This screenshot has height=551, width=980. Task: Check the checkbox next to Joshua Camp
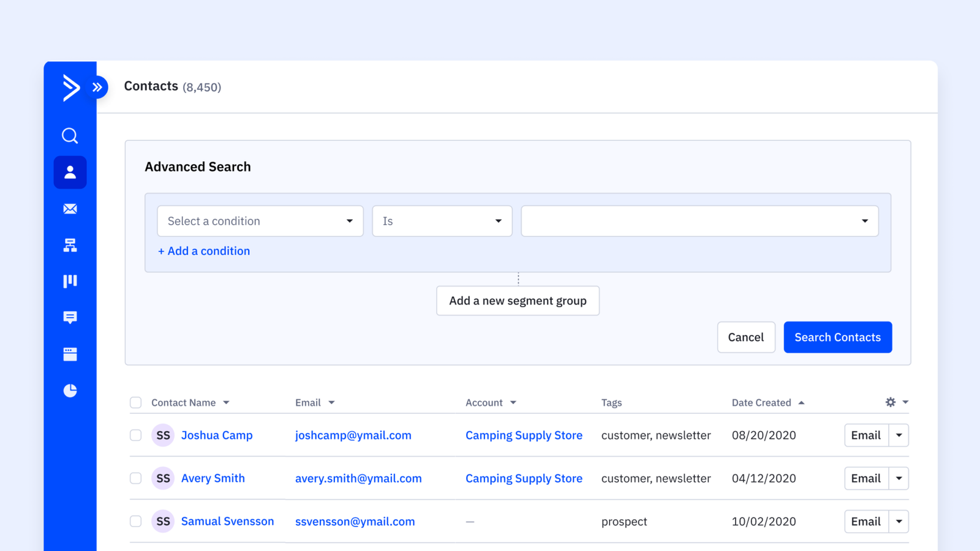[135, 435]
